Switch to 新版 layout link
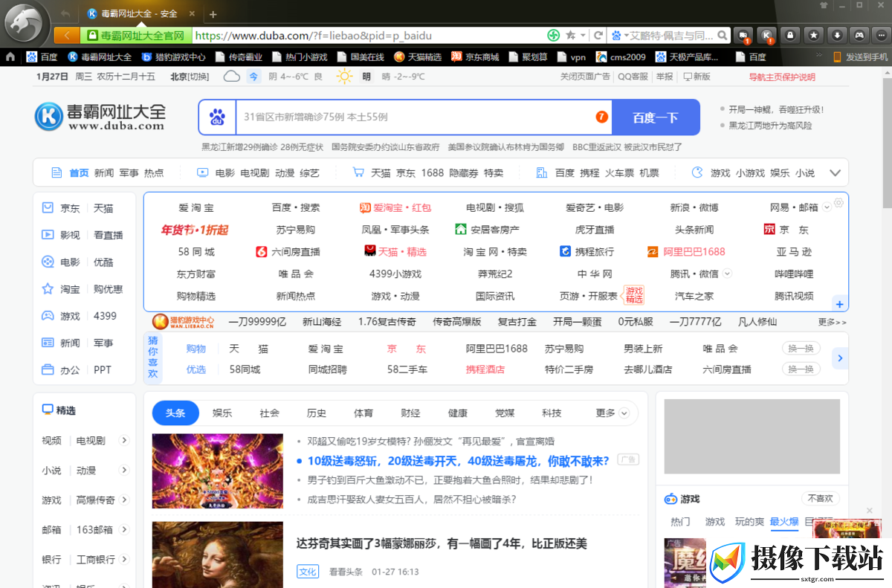 [697, 77]
